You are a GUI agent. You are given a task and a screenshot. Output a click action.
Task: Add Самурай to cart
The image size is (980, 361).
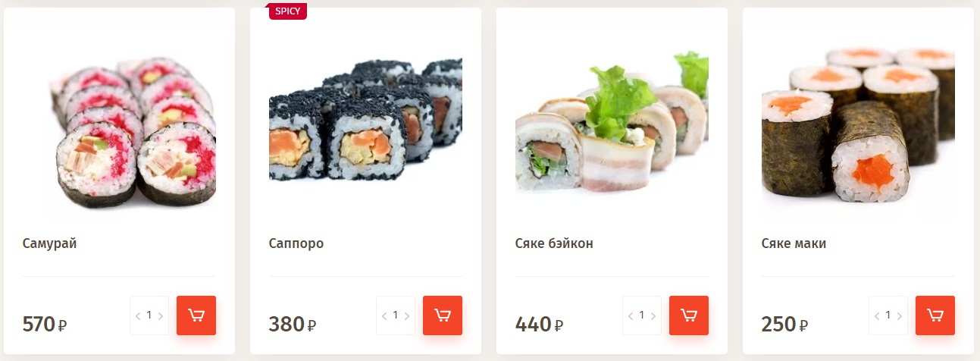coord(196,315)
